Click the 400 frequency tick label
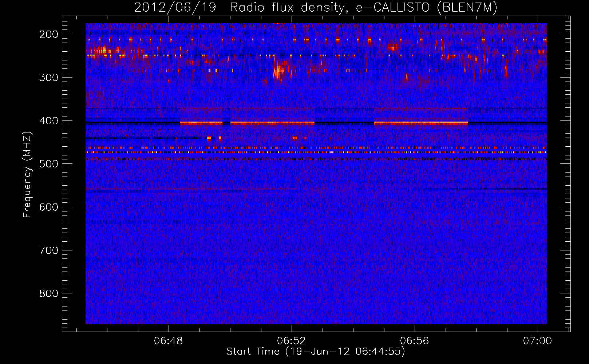The width and height of the screenshot is (589, 364). click(x=48, y=121)
